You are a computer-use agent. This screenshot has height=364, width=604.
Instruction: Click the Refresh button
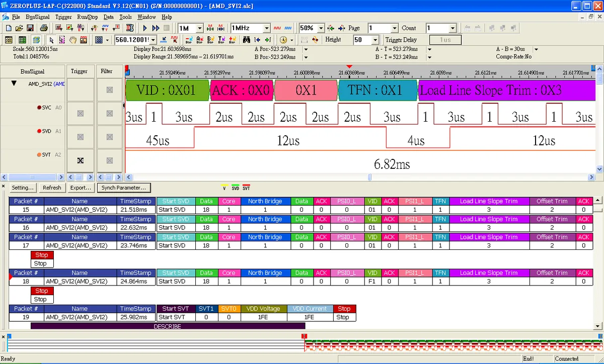[x=52, y=188]
